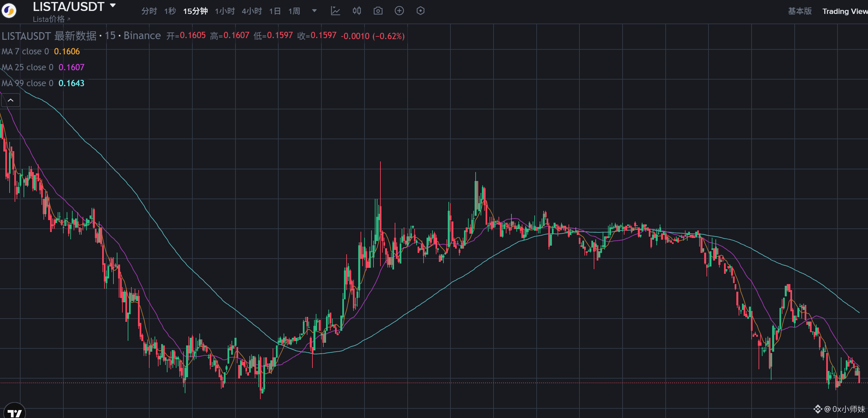Select the 1小时 interval

(x=225, y=11)
